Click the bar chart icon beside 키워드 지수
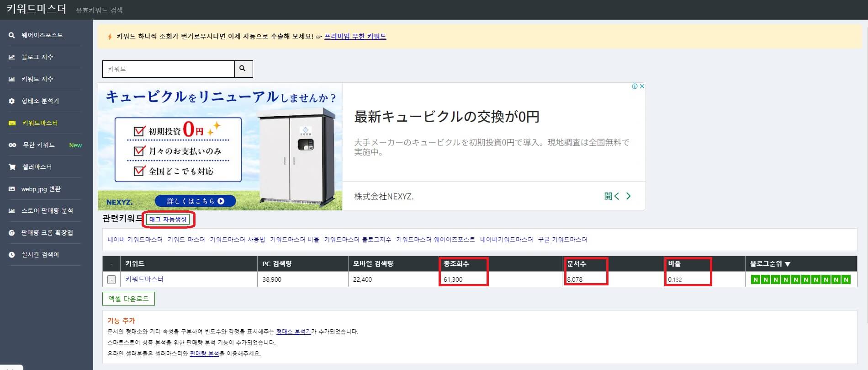 coord(12,79)
